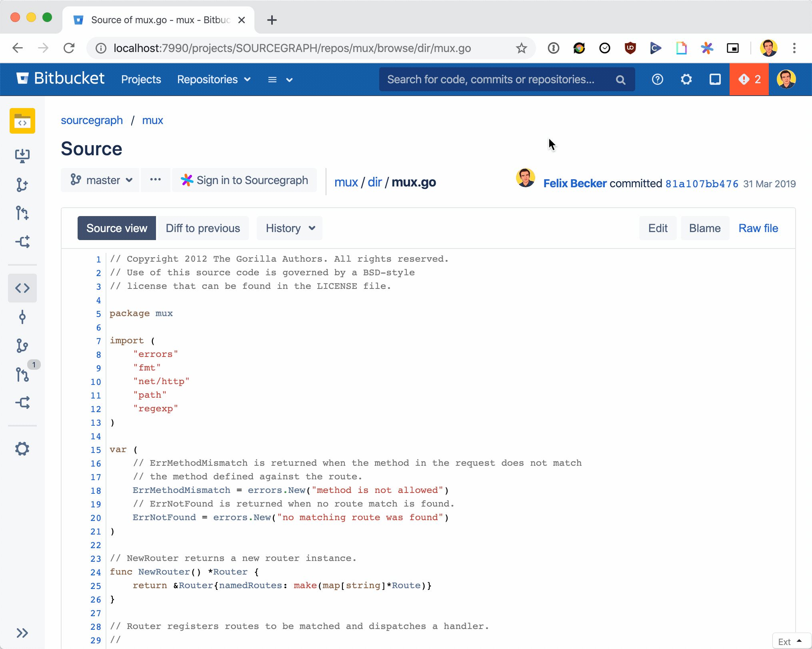Open the repository source icon in sidebar
This screenshot has width=812, height=649.
click(x=22, y=121)
